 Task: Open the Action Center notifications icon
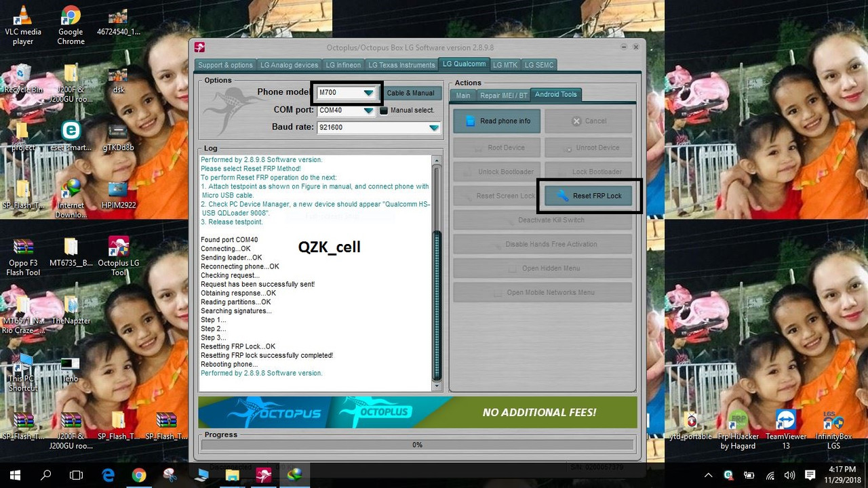point(810,475)
